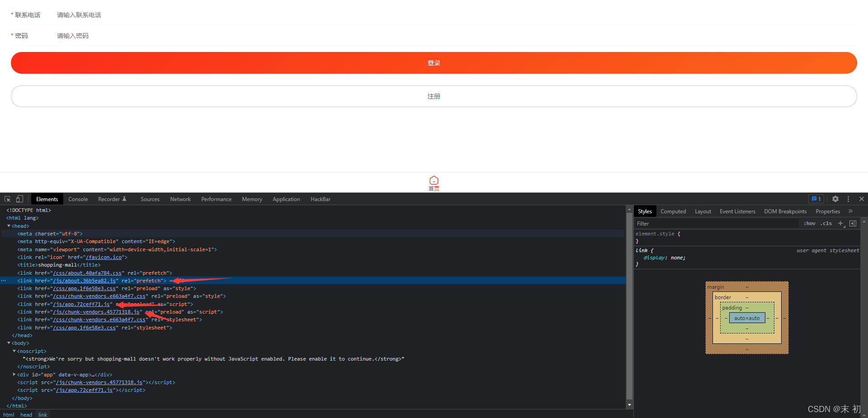This screenshot has width=868, height=418.
Task: Select the link breadcrumb item
Action: (x=42, y=414)
